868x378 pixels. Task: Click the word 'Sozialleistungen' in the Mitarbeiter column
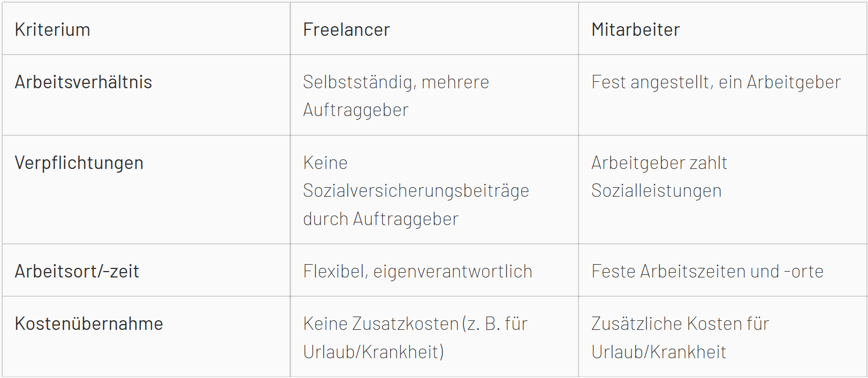point(657,191)
